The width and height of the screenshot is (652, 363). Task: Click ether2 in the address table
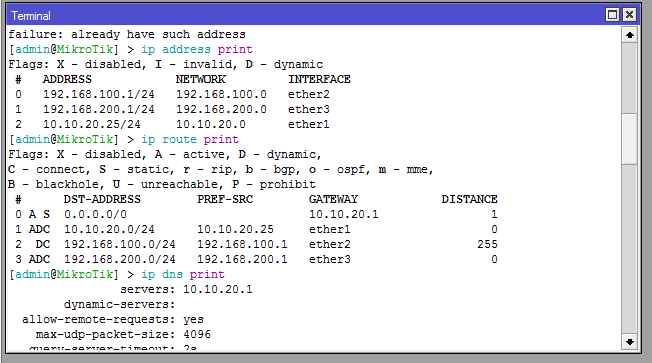pos(309,94)
